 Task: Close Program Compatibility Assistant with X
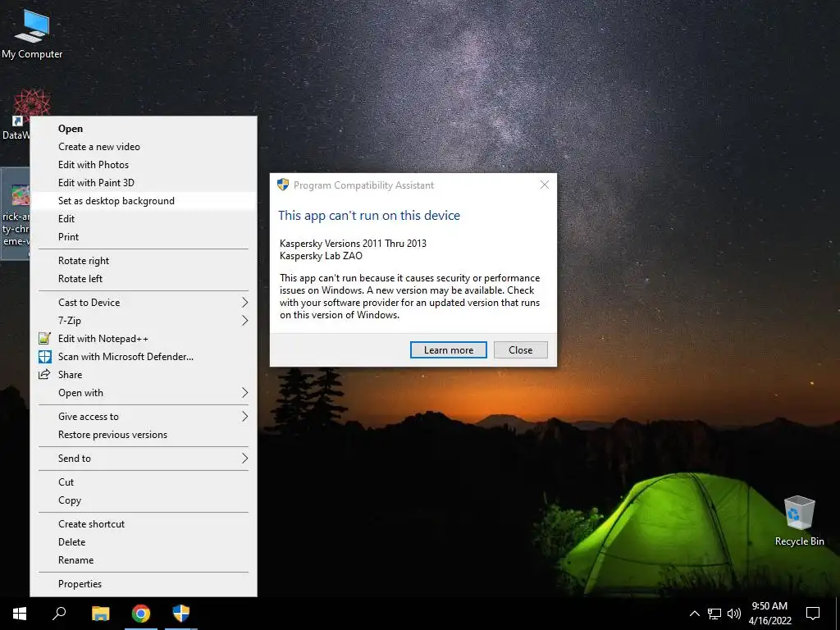coord(545,185)
